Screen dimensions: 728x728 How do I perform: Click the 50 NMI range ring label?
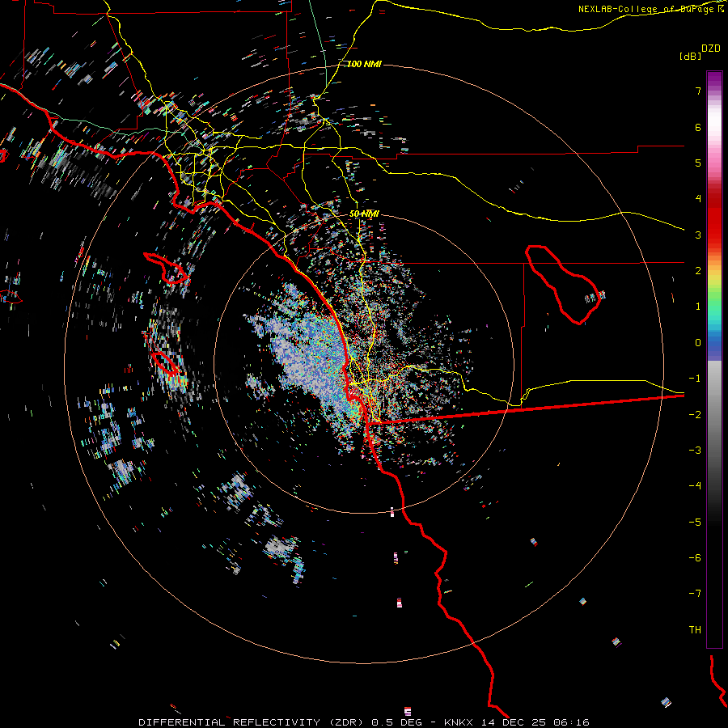364,214
